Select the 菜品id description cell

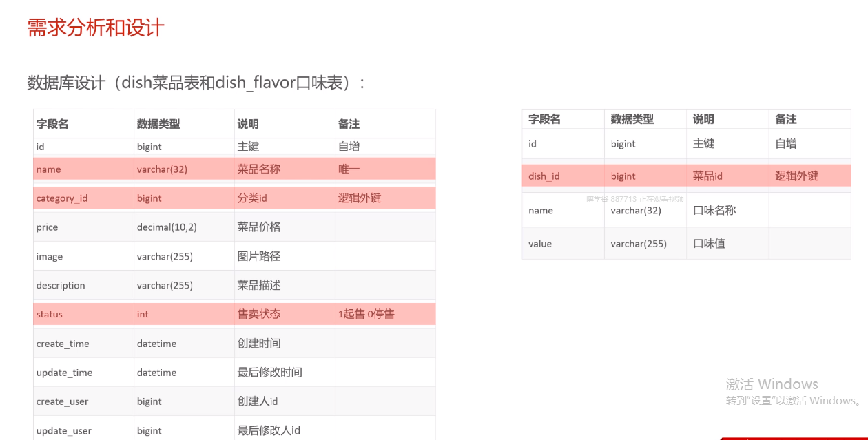click(x=707, y=176)
